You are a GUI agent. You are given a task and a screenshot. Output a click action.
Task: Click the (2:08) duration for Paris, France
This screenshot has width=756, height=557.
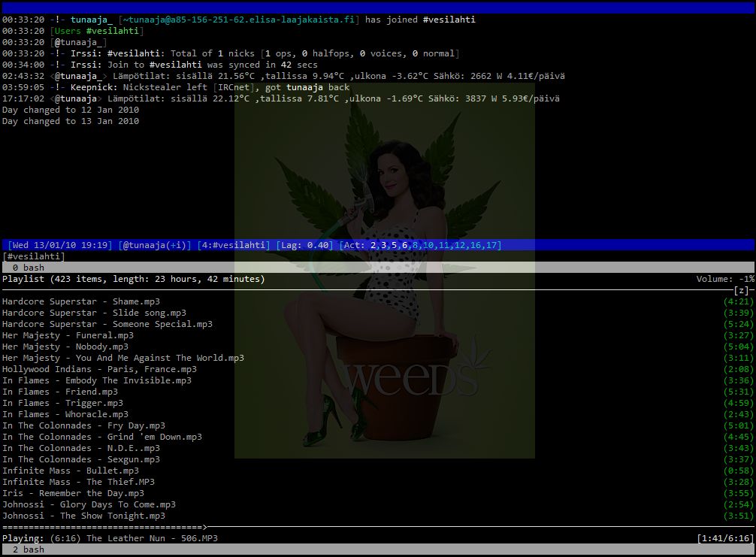point(738,369)
